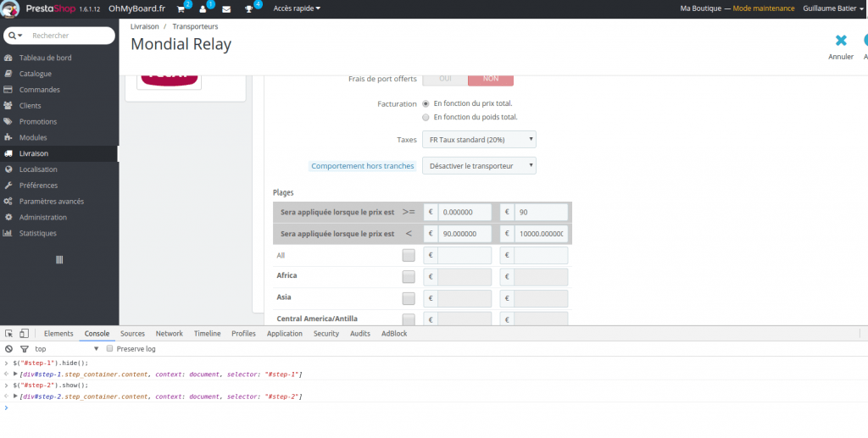Click the Livraison breadcrumb link
The width and height of the screenshot is (868, 438).
pos(145,26)
